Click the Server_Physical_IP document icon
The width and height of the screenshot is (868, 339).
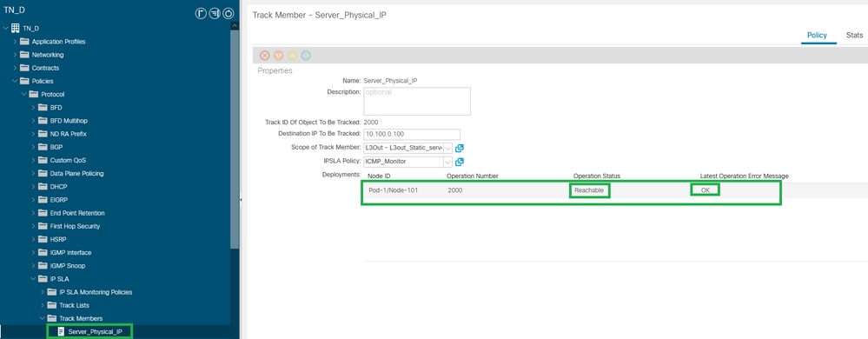(x=62, y=332)
